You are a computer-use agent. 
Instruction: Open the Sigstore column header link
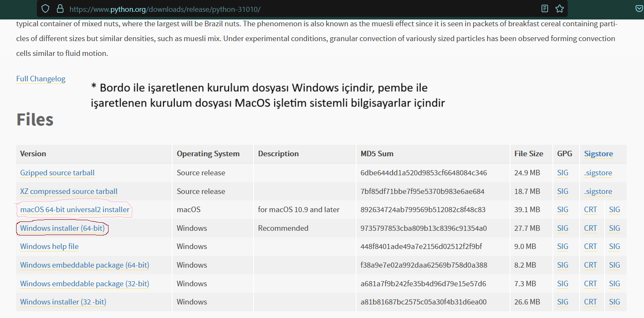tap(598, 154)
